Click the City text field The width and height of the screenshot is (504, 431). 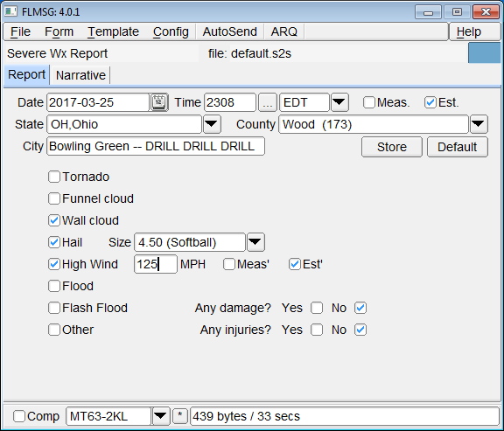click(x=156, y=146)
